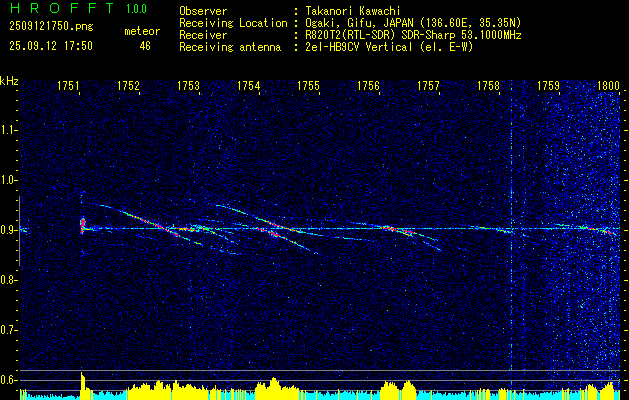Click the 1756 time marker
The image size is (629, 400).
pyautogui.click(x=368, y=85)
